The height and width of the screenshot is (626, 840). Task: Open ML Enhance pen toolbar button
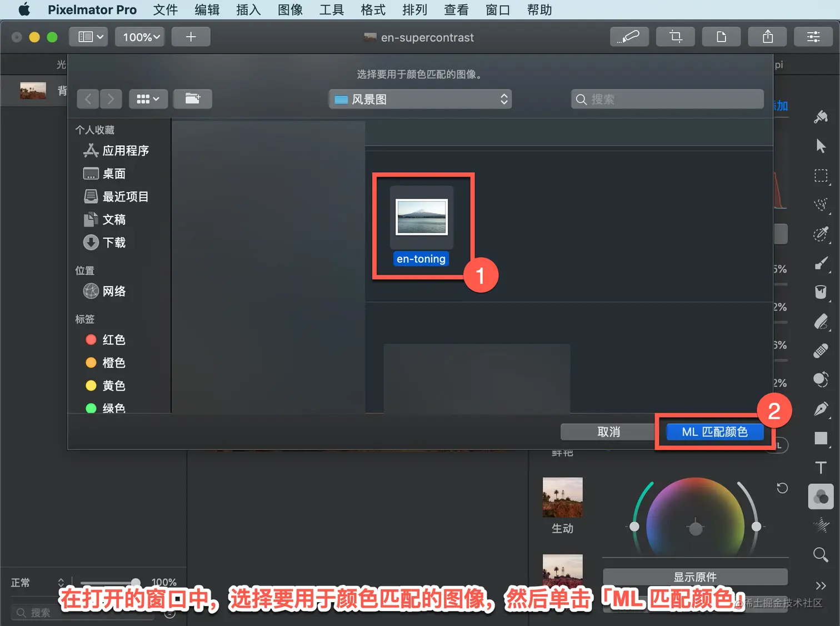(x=629, y=37)
